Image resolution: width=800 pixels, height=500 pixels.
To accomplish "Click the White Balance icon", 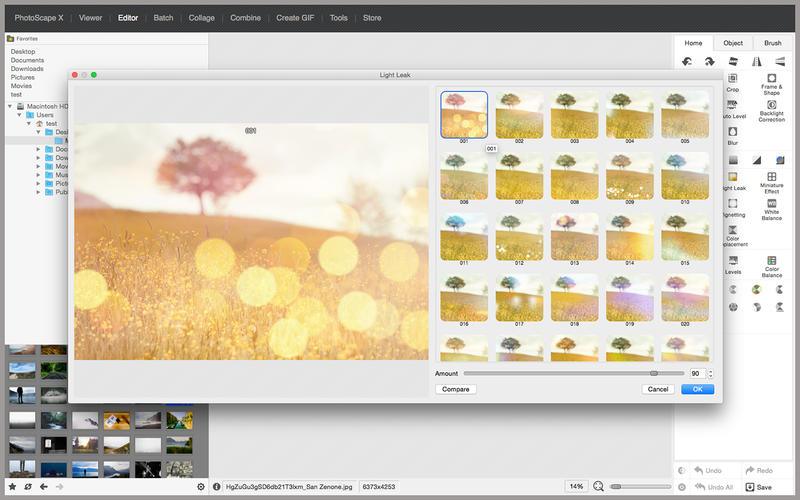I will [x=772, y=204].
